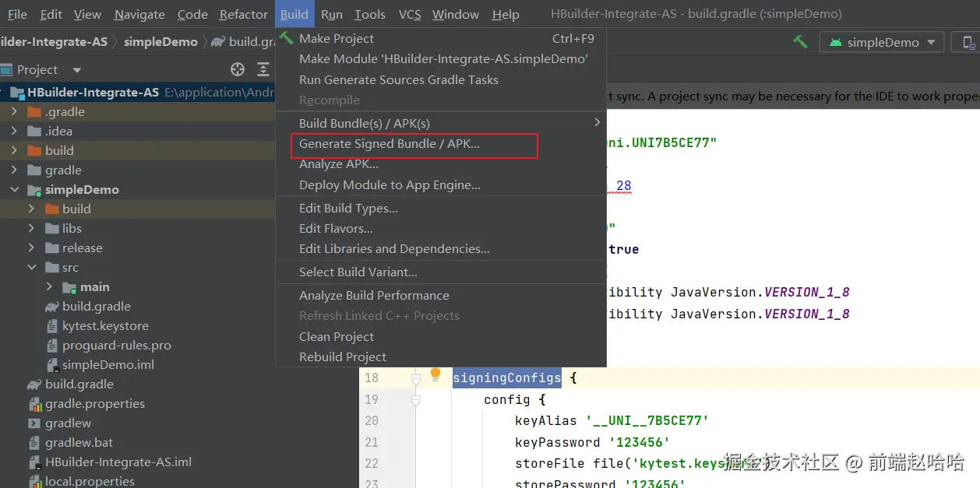980x488 pixels.
Task: Open the View menu
Action: [x=87, y=14]
